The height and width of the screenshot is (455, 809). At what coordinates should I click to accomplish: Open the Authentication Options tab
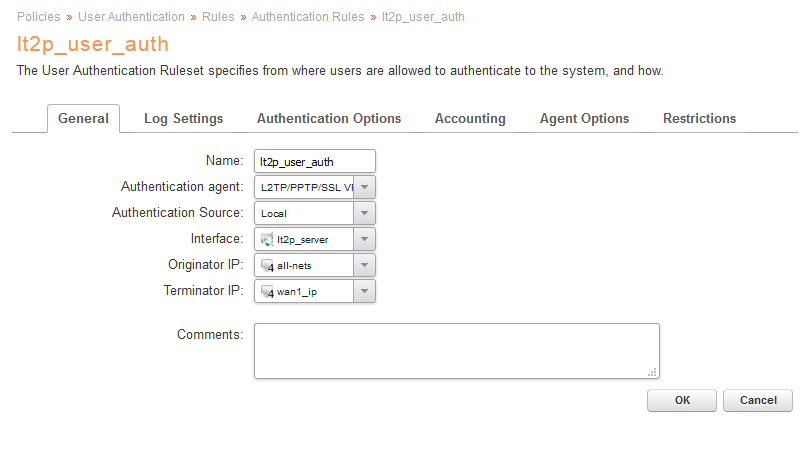[329, 118]
